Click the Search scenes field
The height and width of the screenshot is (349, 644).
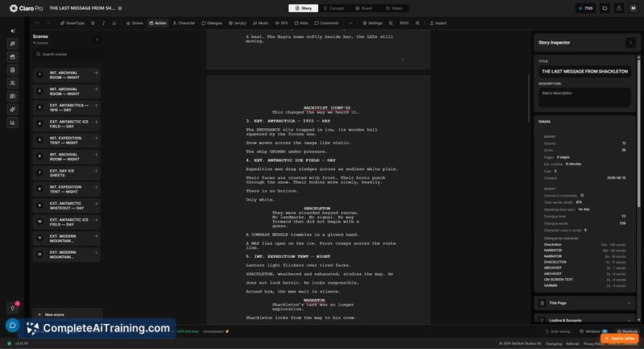click(68, 54)
